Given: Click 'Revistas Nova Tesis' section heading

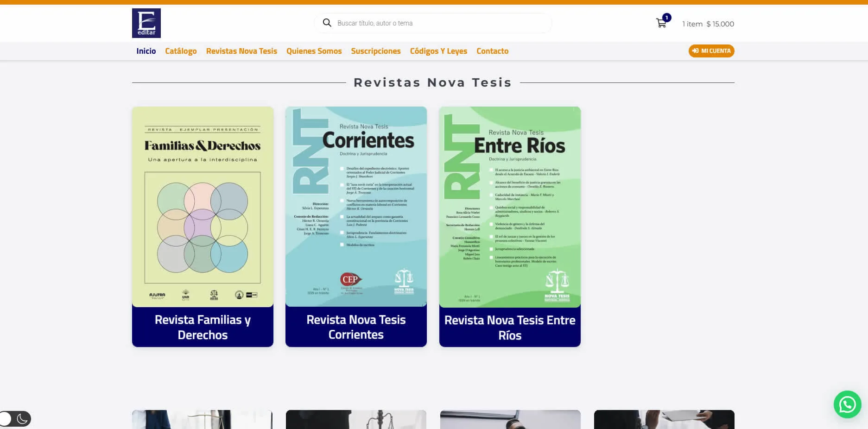Looking at the screenshot, I should tap(433, 82).
